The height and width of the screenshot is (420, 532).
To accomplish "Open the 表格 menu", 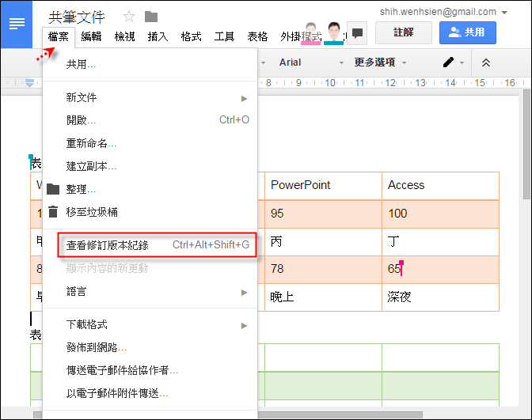I will click(257, 36).
